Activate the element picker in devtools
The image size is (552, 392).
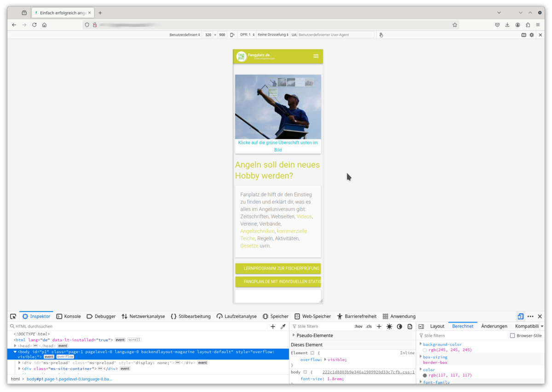point(13,317)
